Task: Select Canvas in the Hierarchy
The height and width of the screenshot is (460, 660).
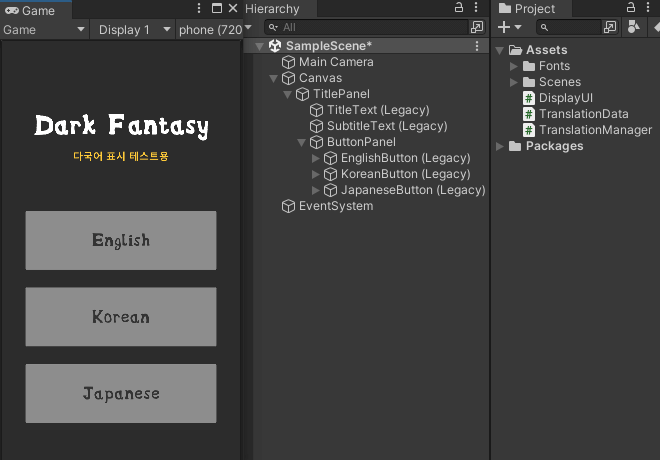Action: tap(320, 78)
